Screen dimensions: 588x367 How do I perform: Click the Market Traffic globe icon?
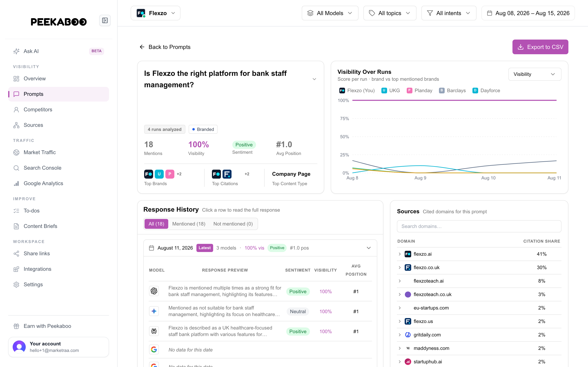tap(16, 153)
